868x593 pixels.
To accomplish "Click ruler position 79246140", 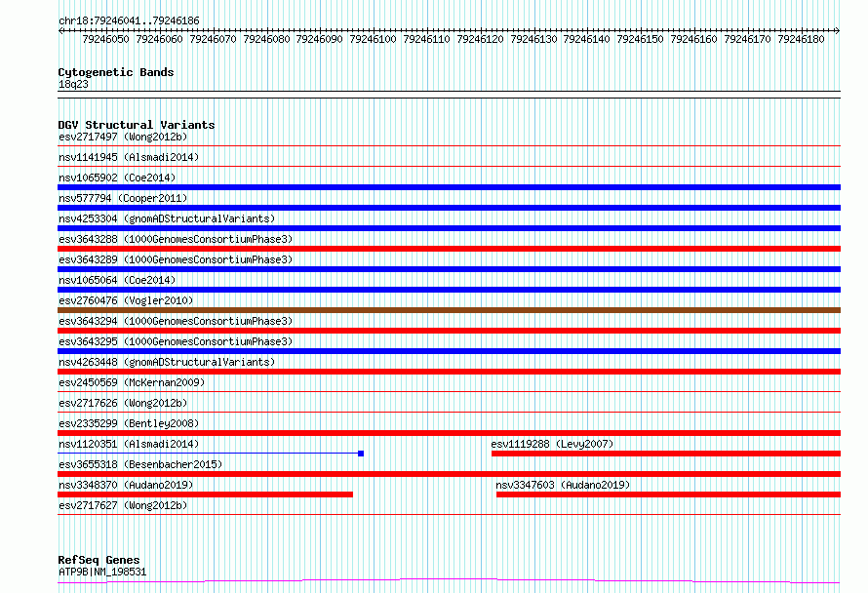I will (586, 39).
